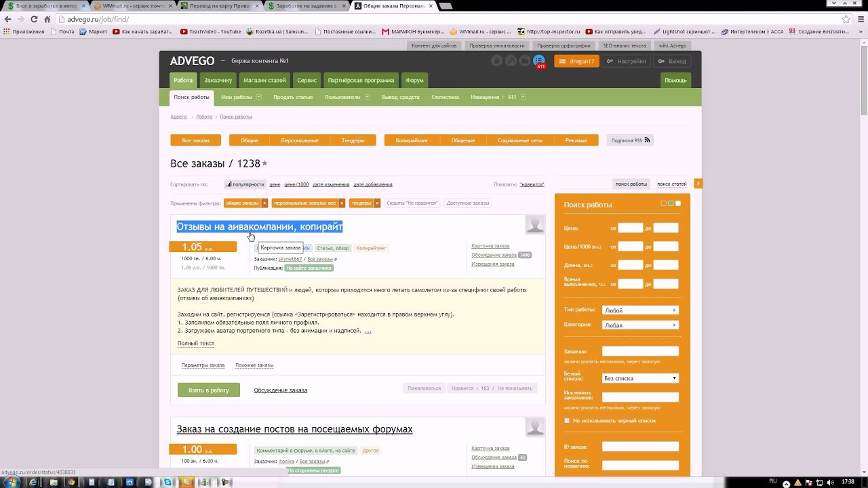Open the blue notifications list icon with 611 badge
The height and width of the screenshot is (488, 868).
pyautogui.click(x=539, y=61)
